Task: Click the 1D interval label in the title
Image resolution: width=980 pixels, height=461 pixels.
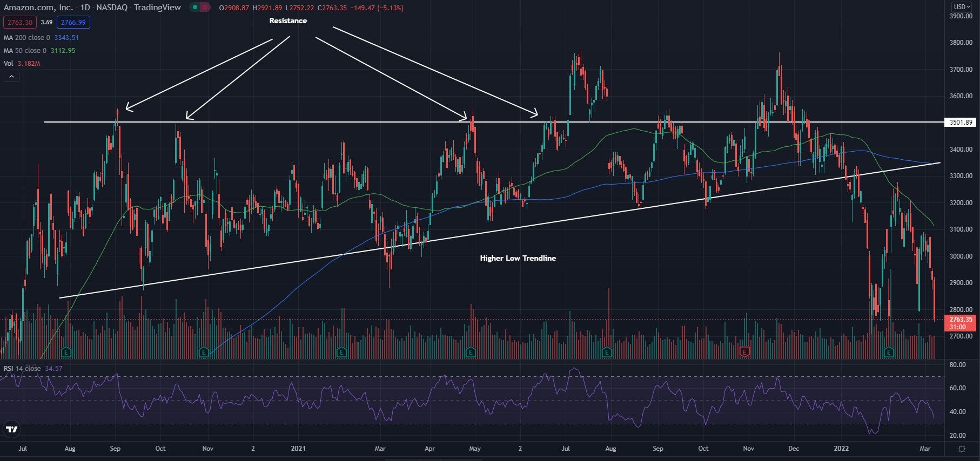Action: click(x=85, y=8)
